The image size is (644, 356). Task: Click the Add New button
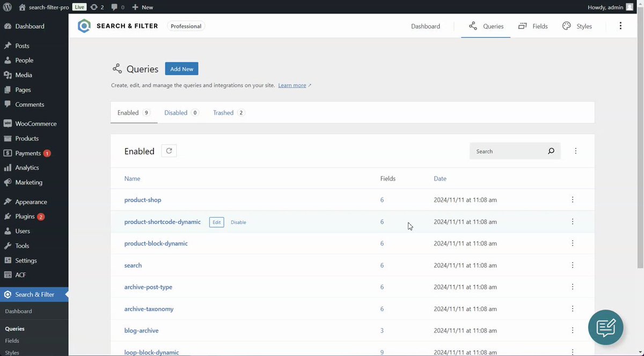(181, 69)
